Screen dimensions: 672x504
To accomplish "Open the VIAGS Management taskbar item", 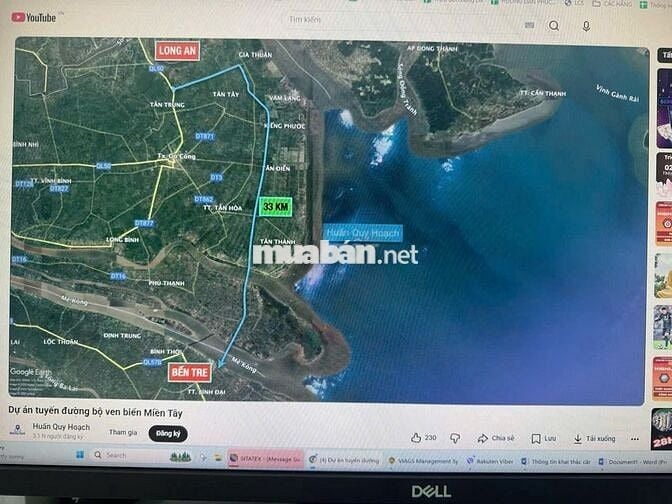I will [423, 461].
